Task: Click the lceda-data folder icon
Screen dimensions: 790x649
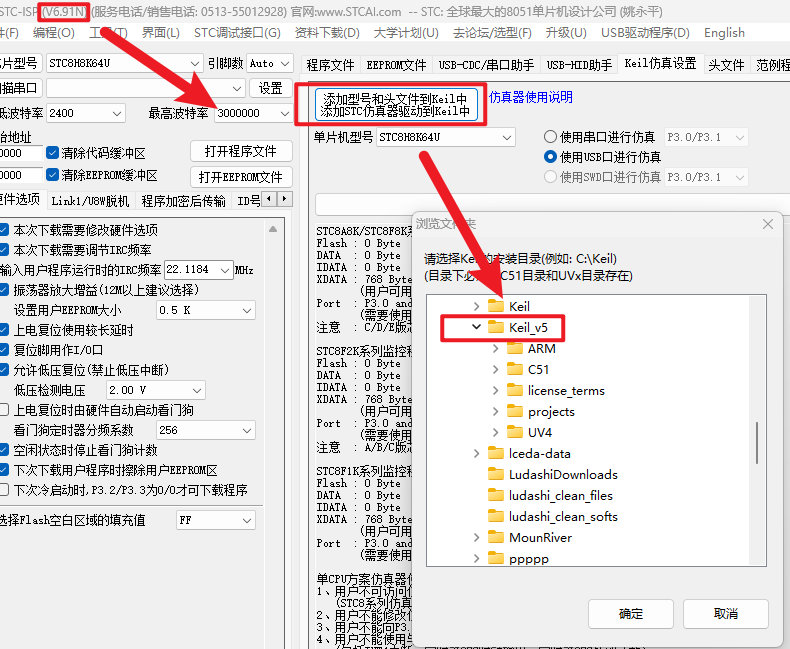Action: coord(496,453)
